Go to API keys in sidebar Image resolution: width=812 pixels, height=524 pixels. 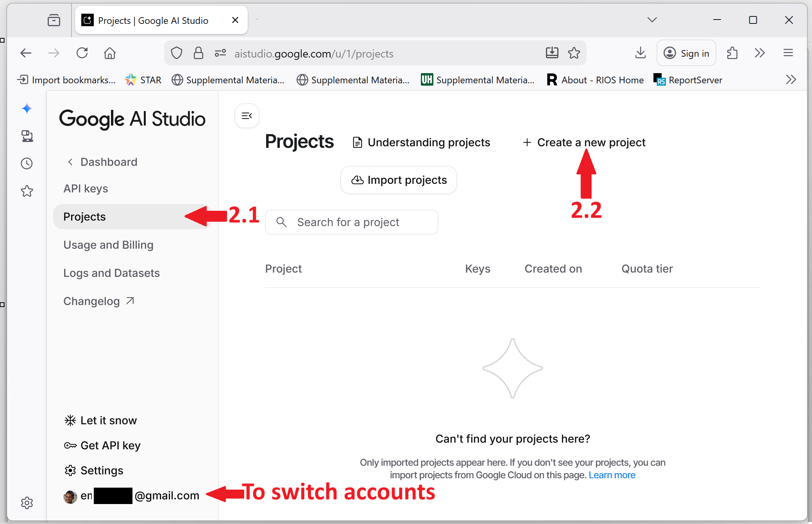pos(86,188)
